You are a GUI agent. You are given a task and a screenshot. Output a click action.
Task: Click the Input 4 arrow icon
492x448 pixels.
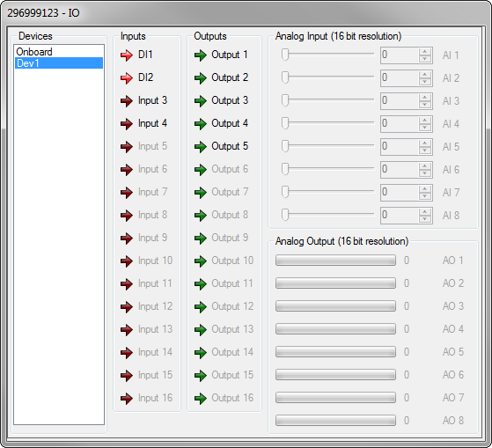pos(127,124)
